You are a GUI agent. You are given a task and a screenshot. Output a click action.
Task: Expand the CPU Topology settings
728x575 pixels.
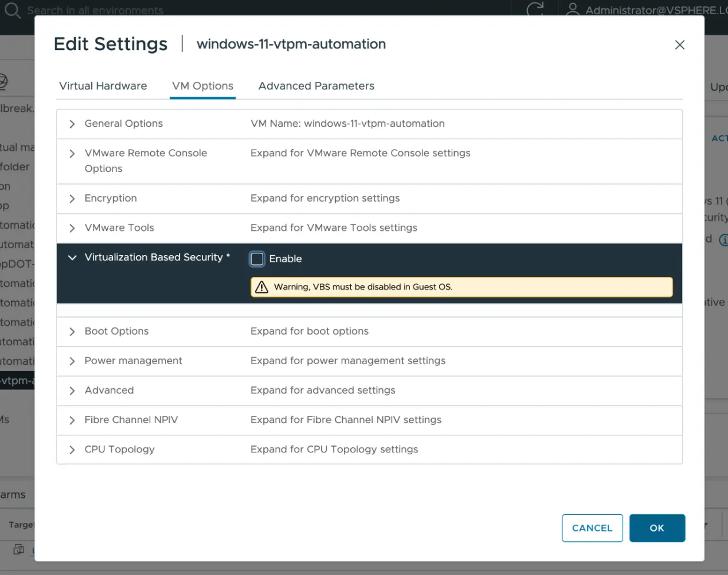click(x=71, y=449)
